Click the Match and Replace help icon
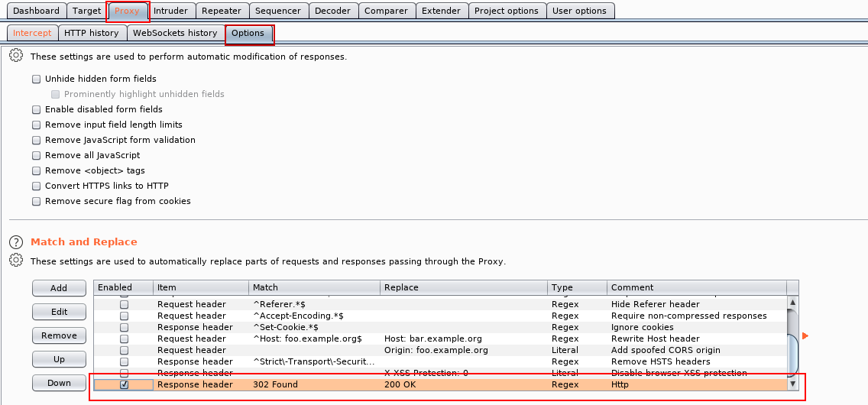Screen dimensions: 868x405 [15, 241]
